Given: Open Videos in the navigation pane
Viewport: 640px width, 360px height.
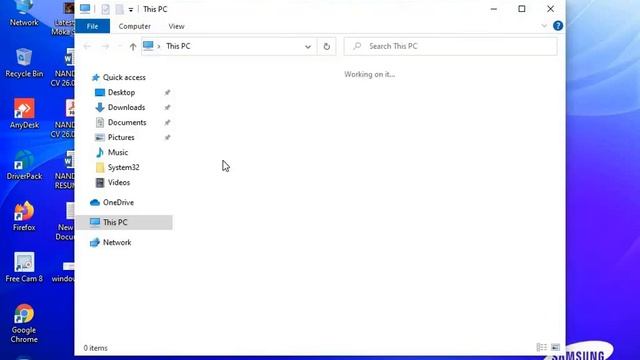Looking at the screenshot, I should [x=119, y=182].
